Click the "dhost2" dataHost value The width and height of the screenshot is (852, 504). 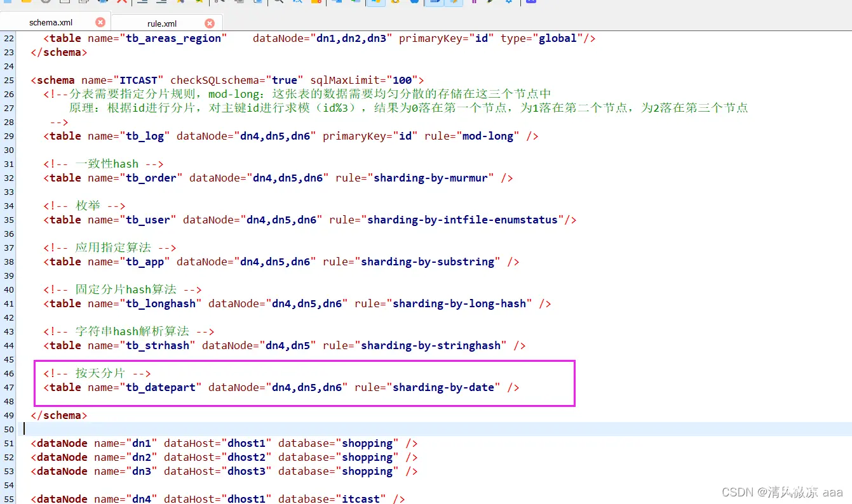click(247, 457)
